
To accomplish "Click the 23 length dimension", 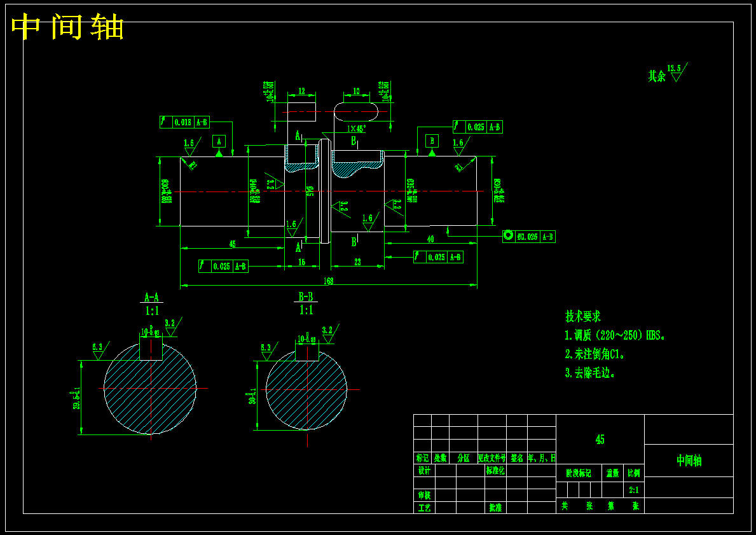I will pyautogui.click(x=357, y=262).
